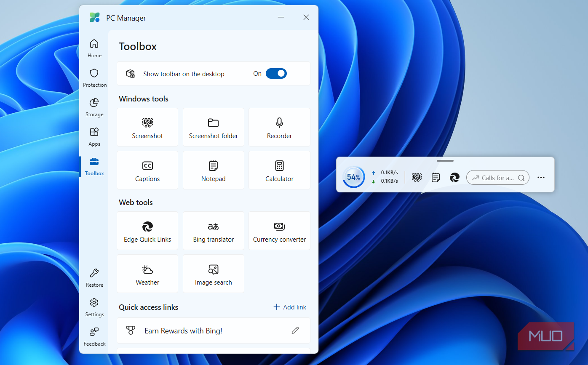Open the Storage section
588x365 pixels.
94,107
